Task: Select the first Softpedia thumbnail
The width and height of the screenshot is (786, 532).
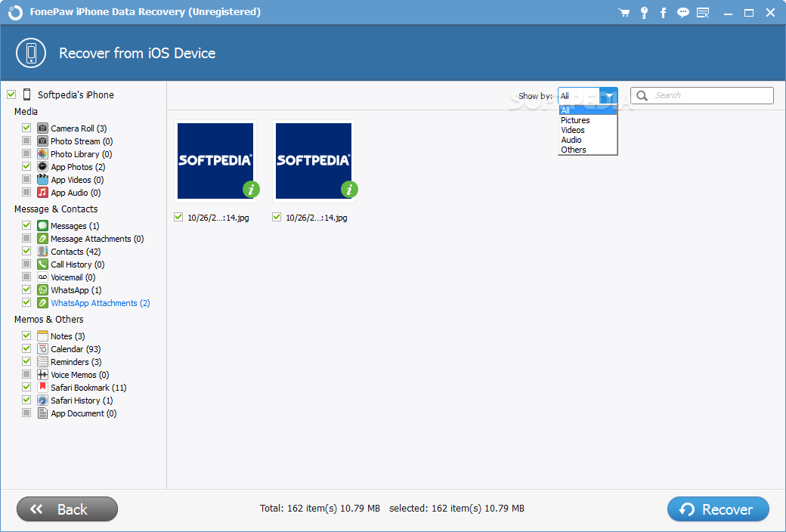Action: pos(215,161)
